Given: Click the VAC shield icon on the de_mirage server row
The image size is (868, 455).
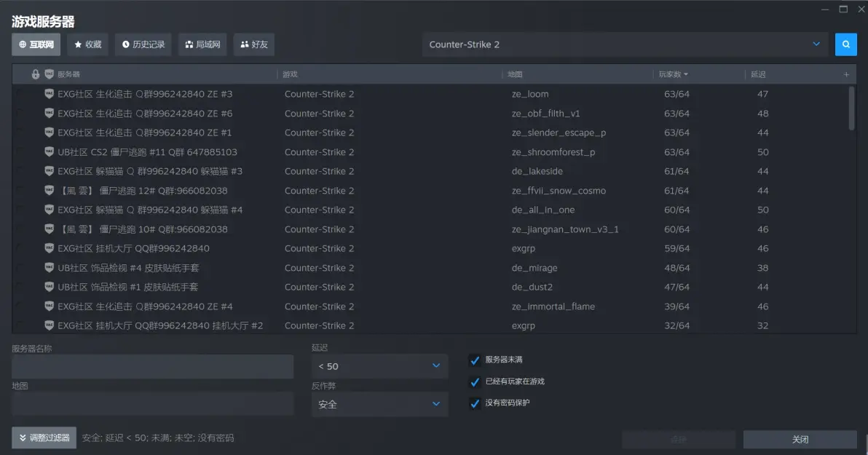Looking at the screenshot, I should (49, 268).
